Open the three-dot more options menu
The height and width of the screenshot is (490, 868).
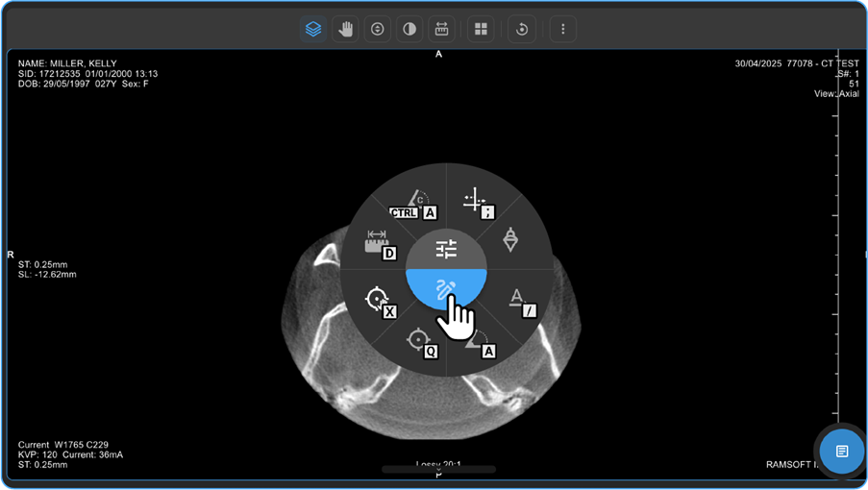pyautogui.click(x=562, y=29)
